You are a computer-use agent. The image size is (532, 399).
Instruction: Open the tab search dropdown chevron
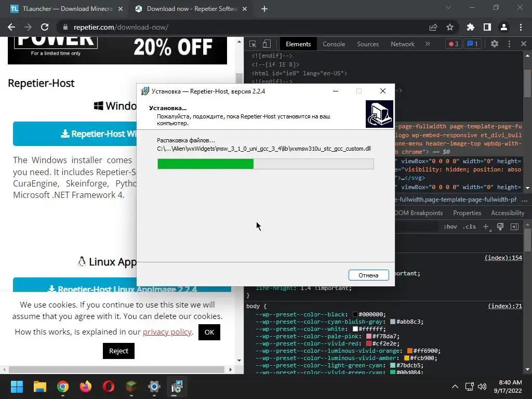point(448,7)
